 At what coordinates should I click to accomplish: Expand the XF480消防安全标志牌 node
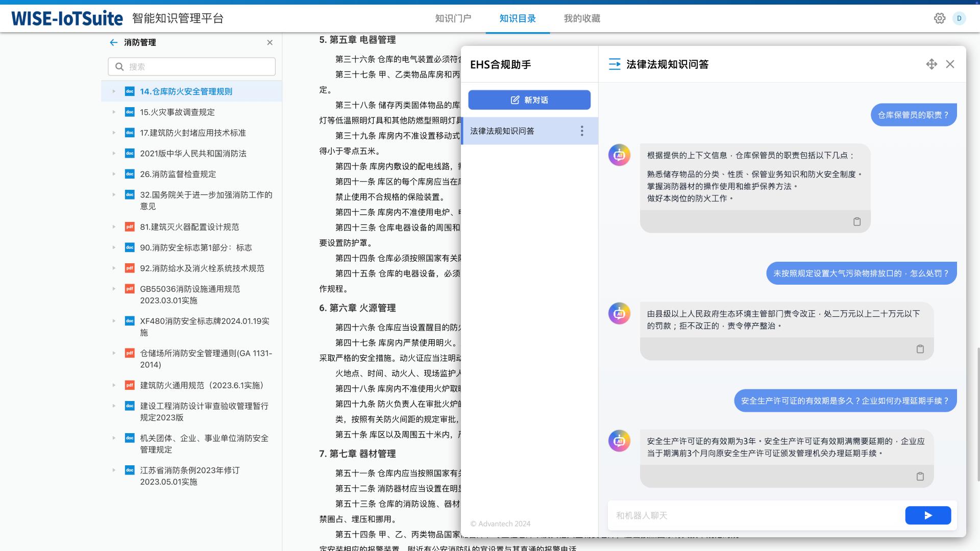[114, 321]
